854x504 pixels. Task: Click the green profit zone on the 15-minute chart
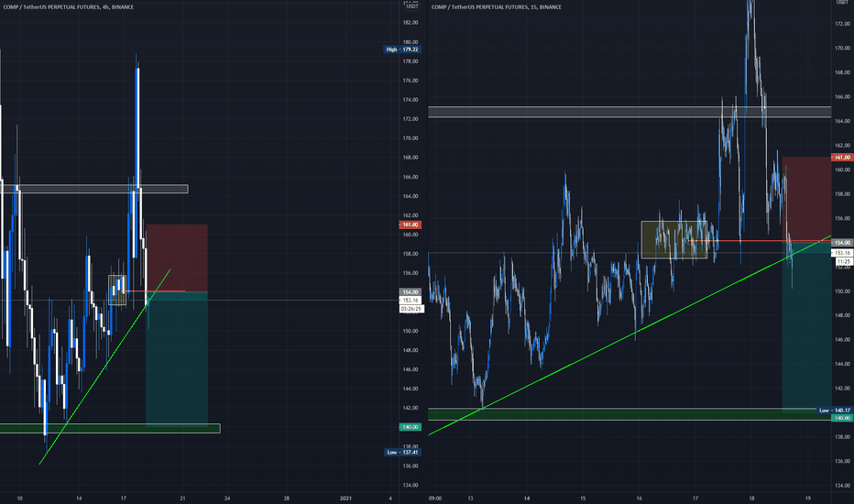(x=806, y=326)
